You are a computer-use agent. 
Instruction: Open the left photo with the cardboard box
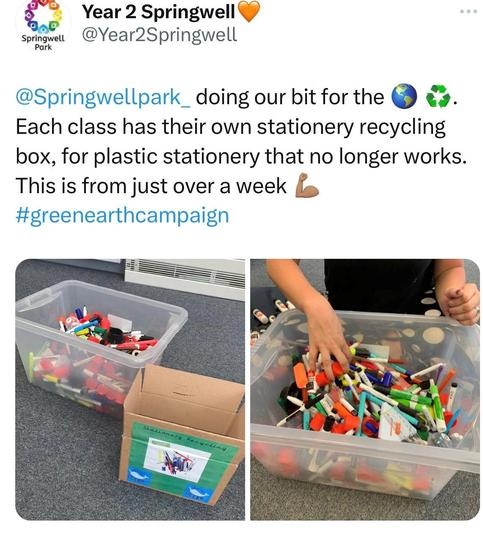130,390
